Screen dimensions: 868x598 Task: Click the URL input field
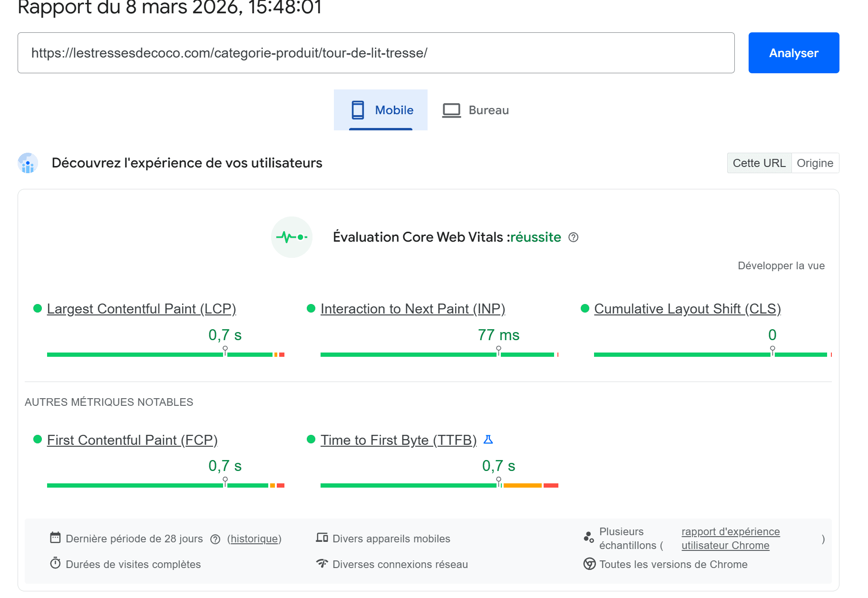(376, 52)
